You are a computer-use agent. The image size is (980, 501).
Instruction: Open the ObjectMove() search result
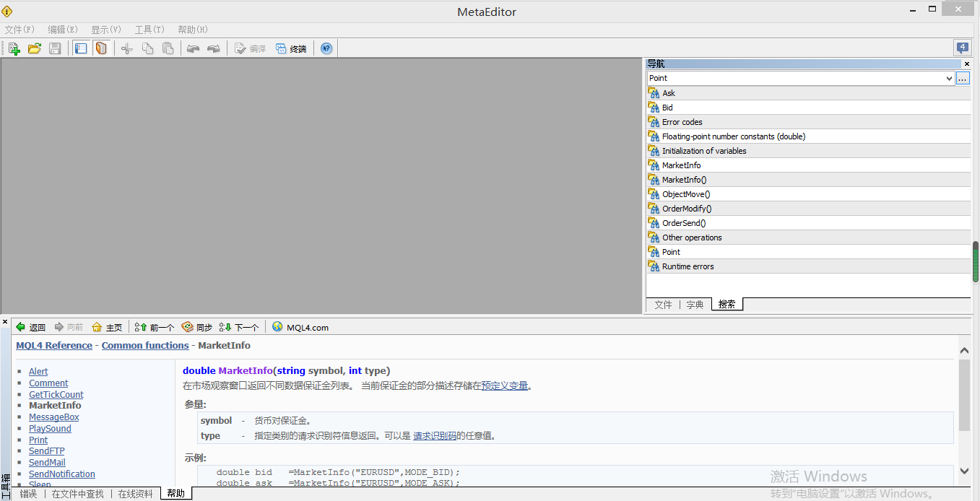pos(808,194)
